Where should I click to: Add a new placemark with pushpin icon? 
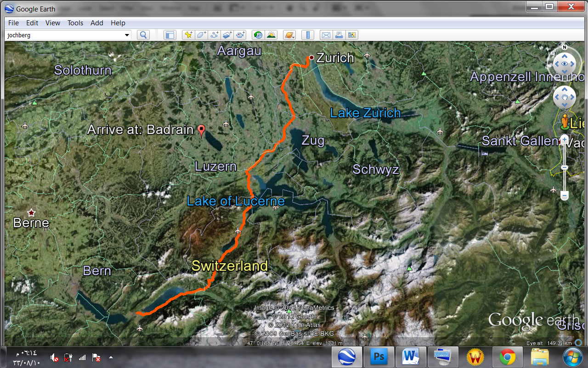(x=188, y=35)
